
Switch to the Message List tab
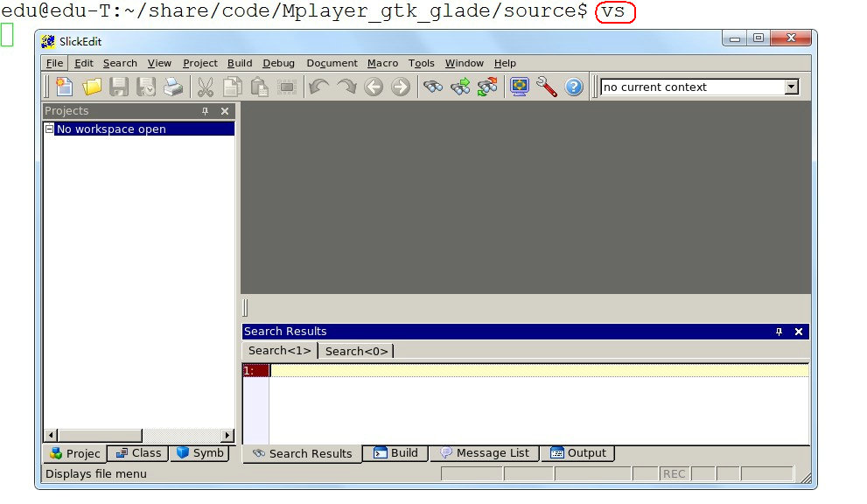485,453
